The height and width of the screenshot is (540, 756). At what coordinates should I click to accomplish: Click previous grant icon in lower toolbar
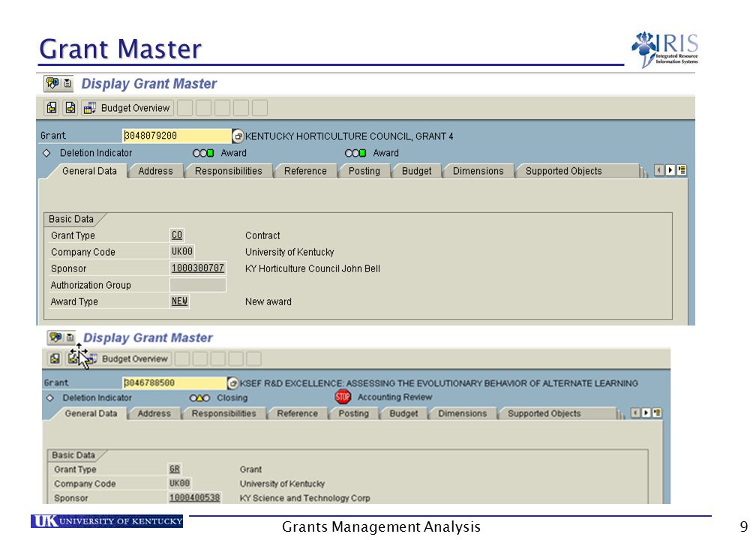[55, 358]
